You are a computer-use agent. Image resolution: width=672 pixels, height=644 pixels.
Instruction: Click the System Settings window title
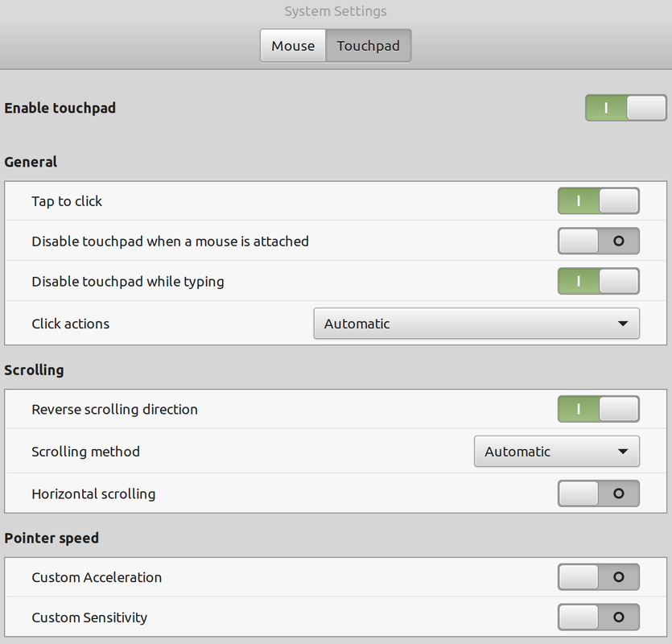tap(336, 11)
